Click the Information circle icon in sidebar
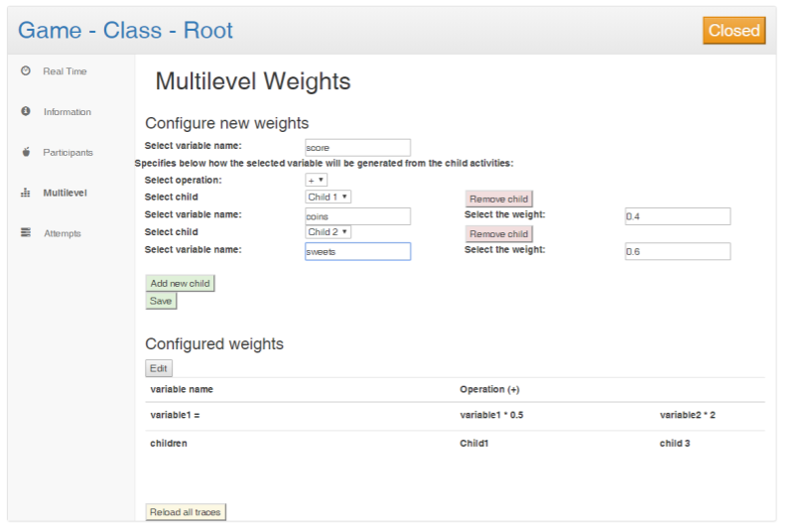 [26, 111]
